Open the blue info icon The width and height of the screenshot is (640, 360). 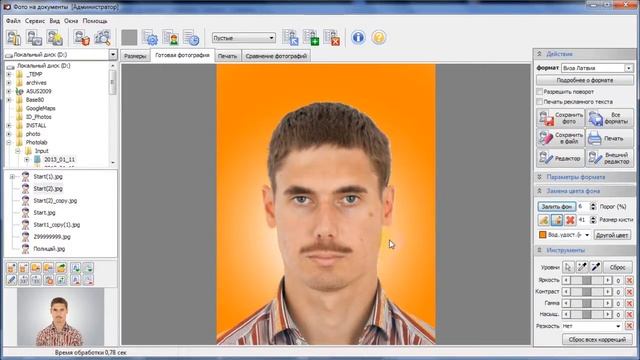point(358,38)
